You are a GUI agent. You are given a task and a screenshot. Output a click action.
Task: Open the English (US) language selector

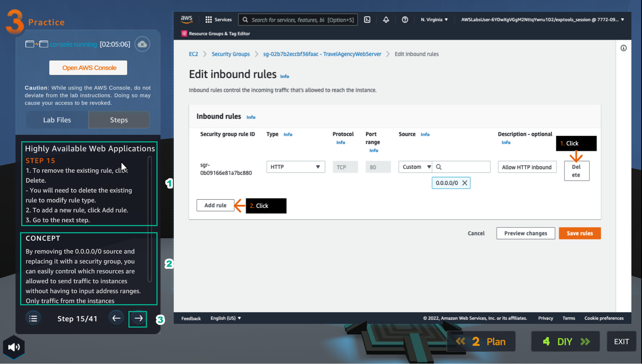tap(226, 318)
